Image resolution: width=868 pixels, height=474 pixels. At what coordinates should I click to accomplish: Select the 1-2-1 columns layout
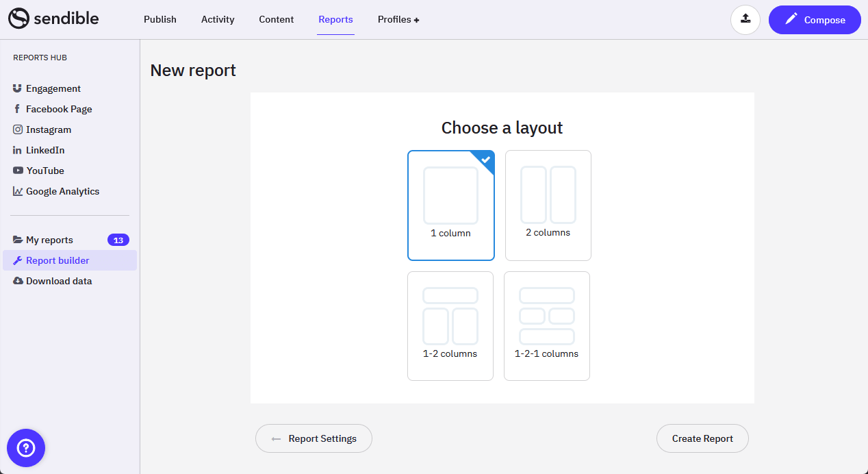[x=546, y=325]
